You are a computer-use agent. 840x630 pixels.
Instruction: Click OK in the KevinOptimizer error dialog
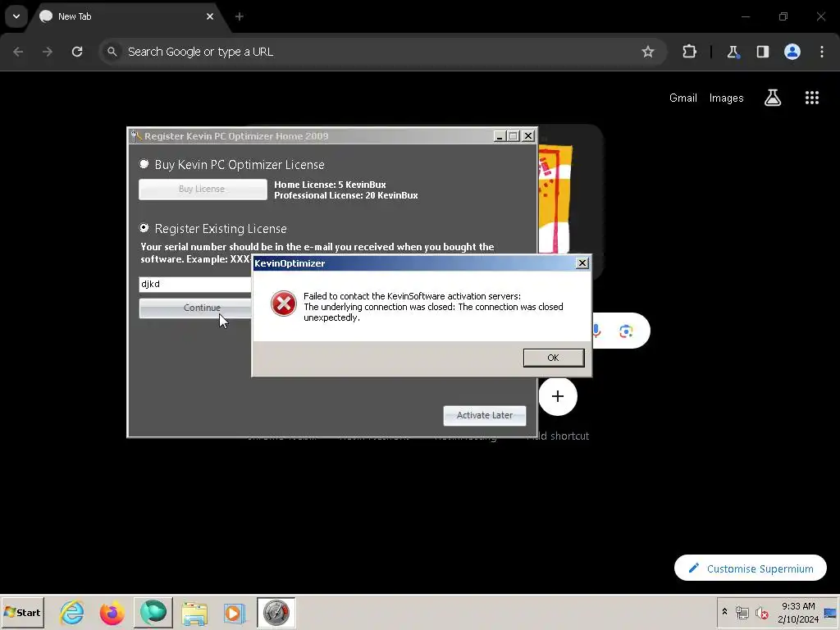554,358
